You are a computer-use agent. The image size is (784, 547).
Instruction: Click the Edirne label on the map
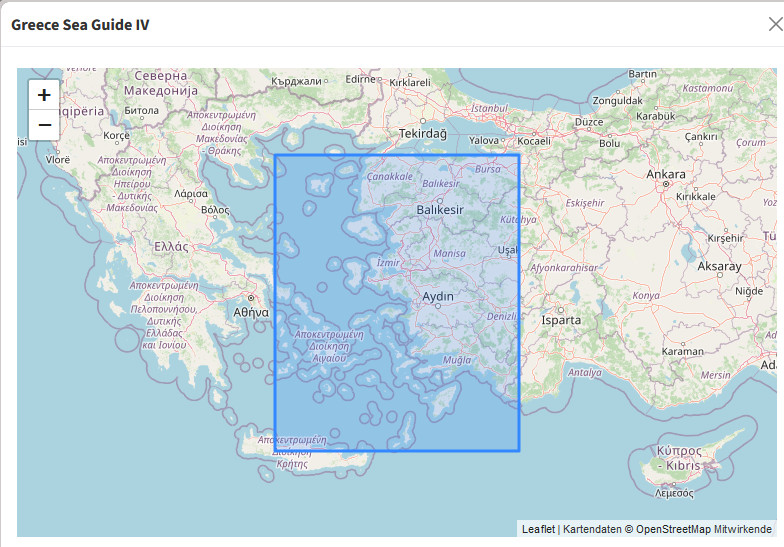click(360, 79)
